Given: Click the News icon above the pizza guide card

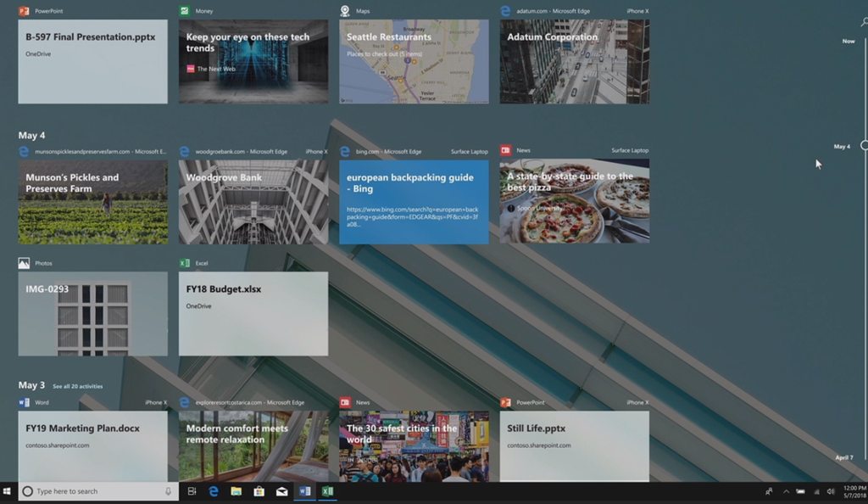Looking at the screenshot, I should [505, 150].
